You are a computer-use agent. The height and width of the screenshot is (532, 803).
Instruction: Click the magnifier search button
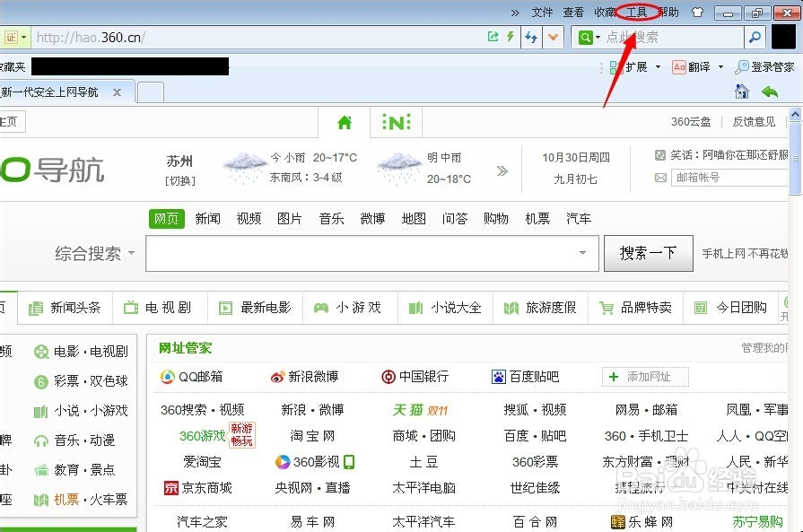tap(755, 37)
